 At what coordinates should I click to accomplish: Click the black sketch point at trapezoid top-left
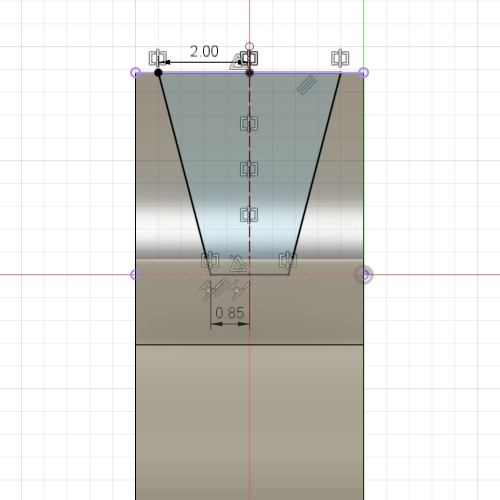click(158, 73)
